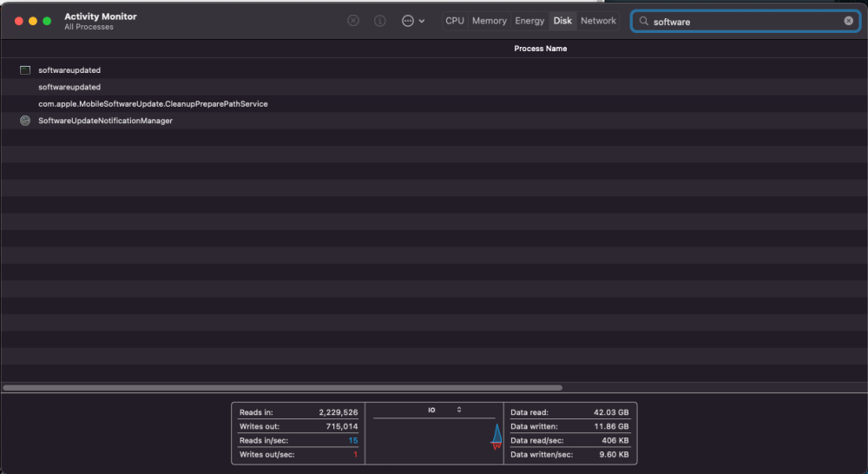Go to the Network tab

point(598,21)
